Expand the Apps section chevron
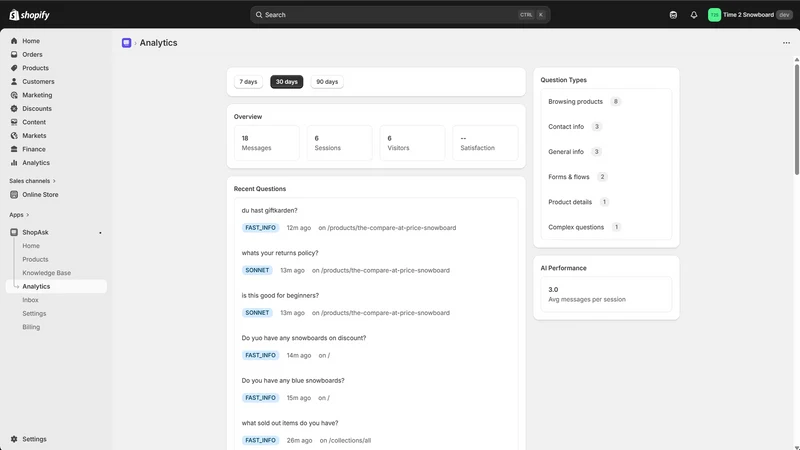 (27, 215)
